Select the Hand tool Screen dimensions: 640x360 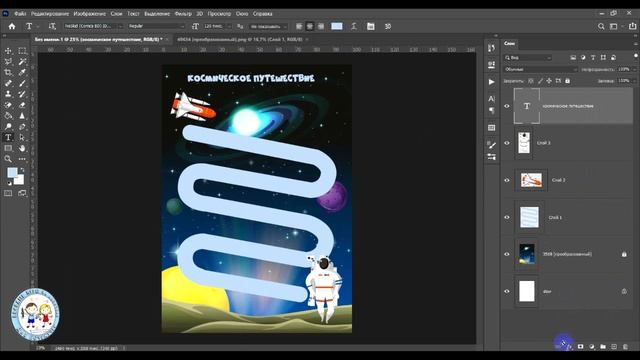click(x=22, y=148)
